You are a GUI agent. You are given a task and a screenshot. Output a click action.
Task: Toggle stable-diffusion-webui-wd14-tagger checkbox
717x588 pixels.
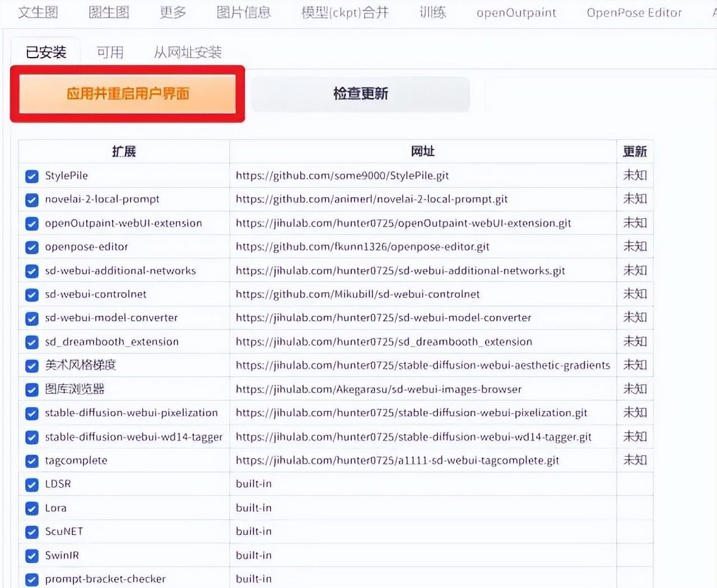tap(32, 437)
